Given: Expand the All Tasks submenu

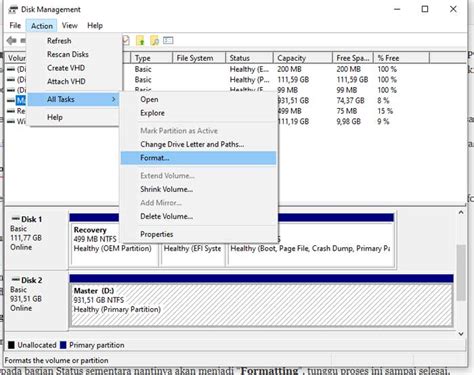Looking at the screenshot, I should click(73, 99).
